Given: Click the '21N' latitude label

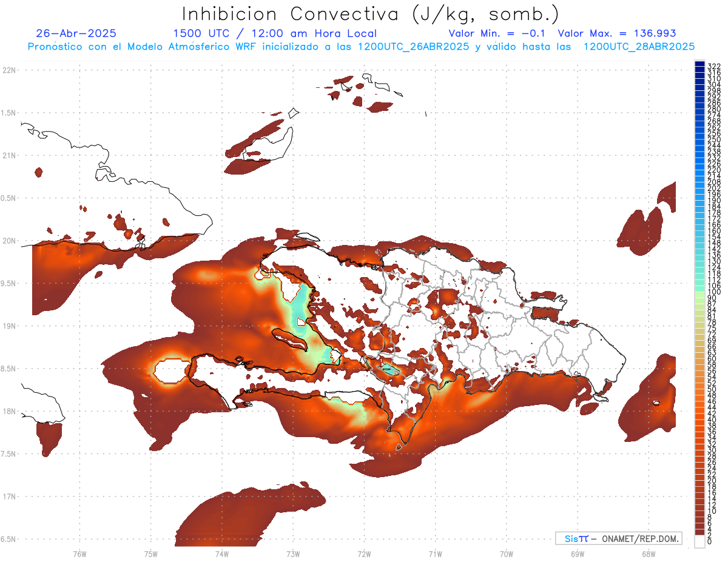Looking at the screenshot, I should point(9,156).
